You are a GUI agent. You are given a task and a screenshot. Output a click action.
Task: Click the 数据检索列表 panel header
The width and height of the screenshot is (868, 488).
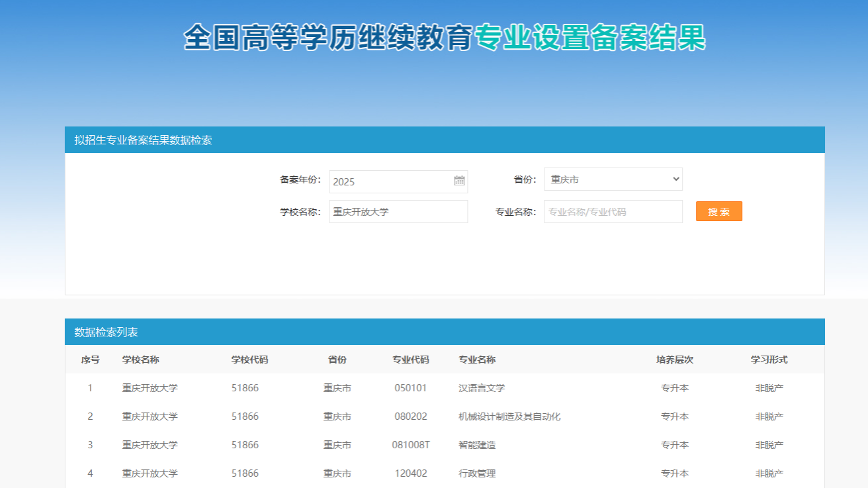[106, 332]
